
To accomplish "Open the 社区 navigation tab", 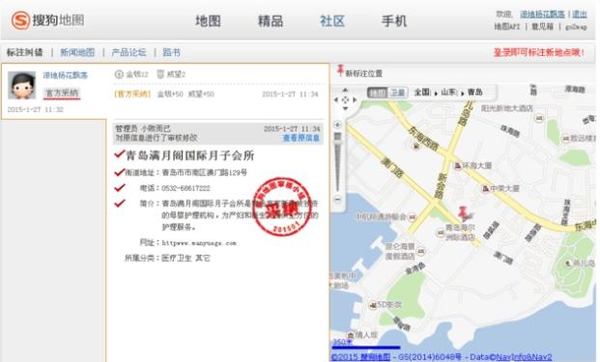I will 332,21.
